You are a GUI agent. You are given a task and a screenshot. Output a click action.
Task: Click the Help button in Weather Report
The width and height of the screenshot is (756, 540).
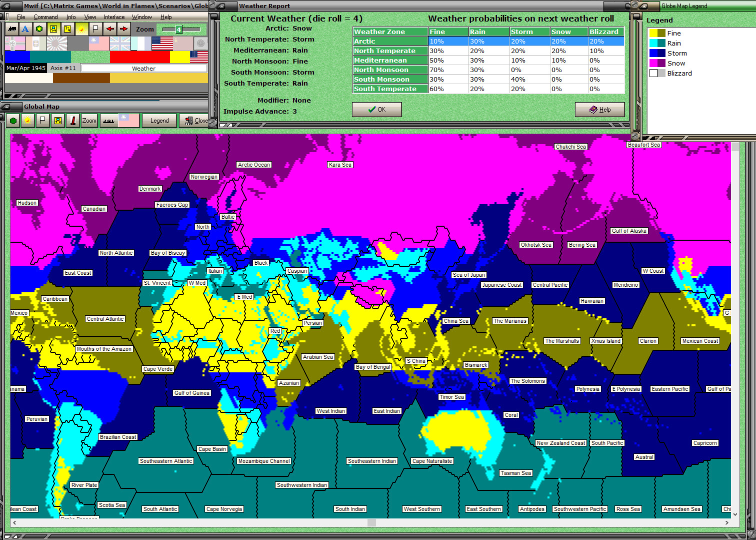coord(600,110)
